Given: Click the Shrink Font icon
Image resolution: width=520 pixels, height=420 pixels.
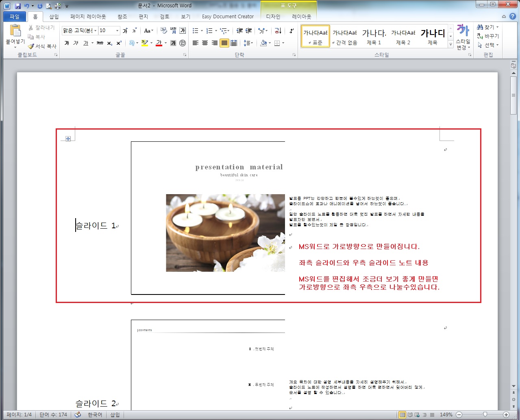Looking at the screenshot, I should point(135,31).
